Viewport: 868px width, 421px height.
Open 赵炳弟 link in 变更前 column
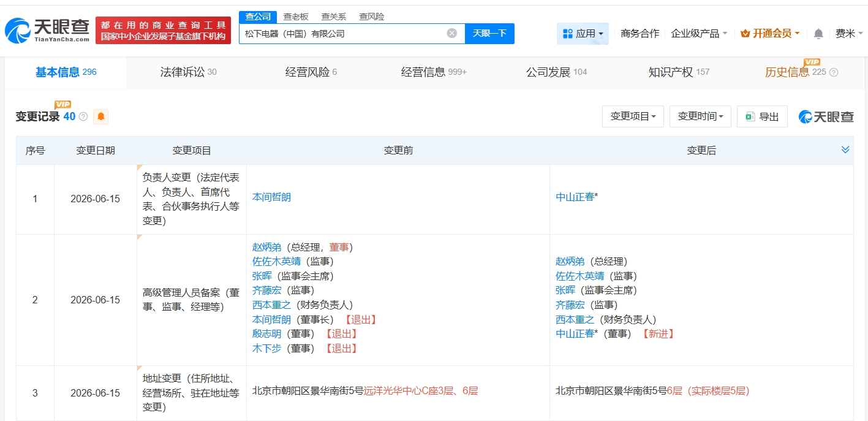tap(266, 247)
